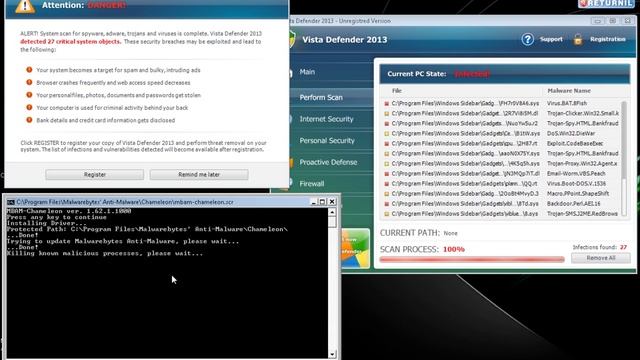Click threat icon beside Email-Worm.VBS.Peach row

click(x=387, y=174)
